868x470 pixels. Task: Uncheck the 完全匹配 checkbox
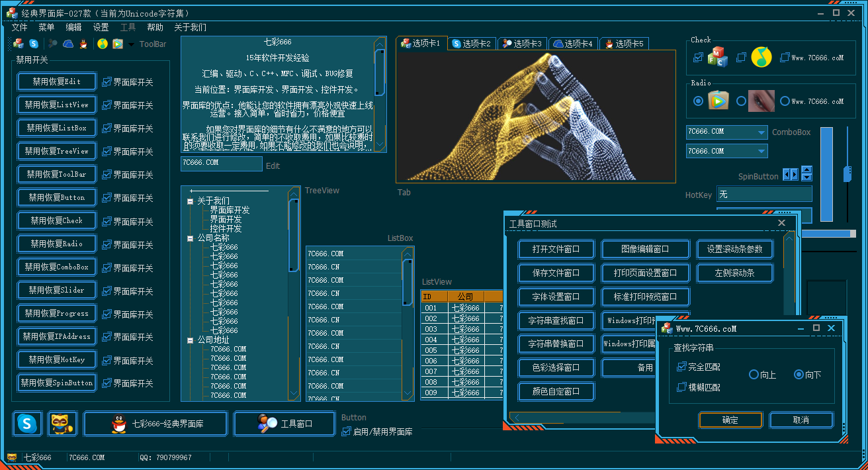pos(681,367)
